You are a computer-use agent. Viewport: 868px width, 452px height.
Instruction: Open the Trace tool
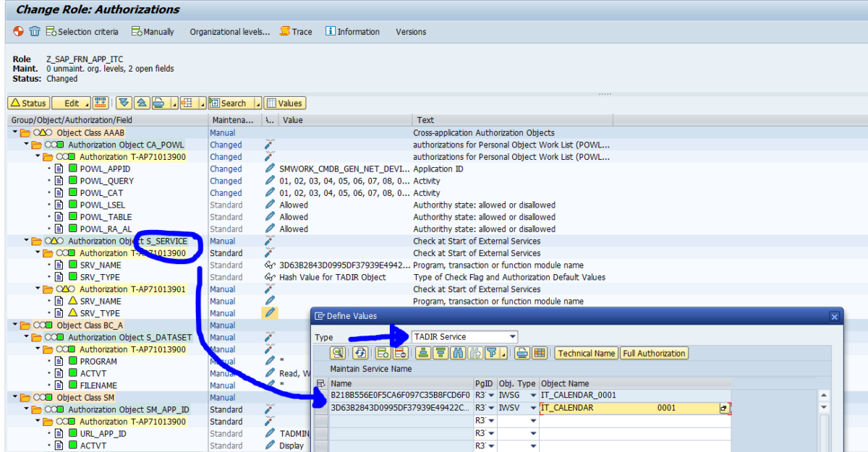(x=296, y=31)
